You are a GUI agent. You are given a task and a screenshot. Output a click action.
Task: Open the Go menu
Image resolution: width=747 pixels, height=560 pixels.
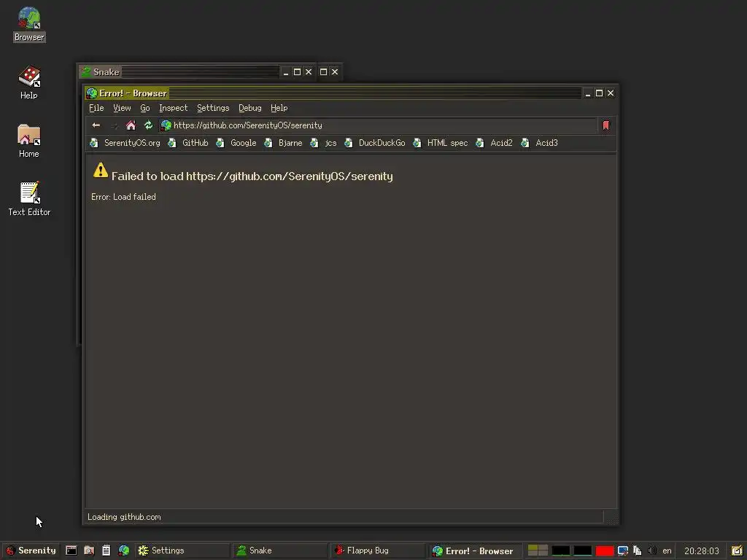point(145,108)
